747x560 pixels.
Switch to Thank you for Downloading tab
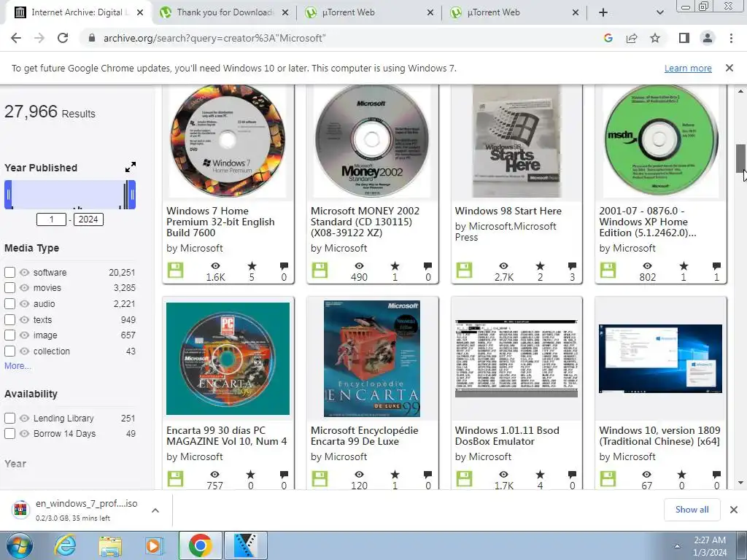pyautogui.click(x=224, y=12)
